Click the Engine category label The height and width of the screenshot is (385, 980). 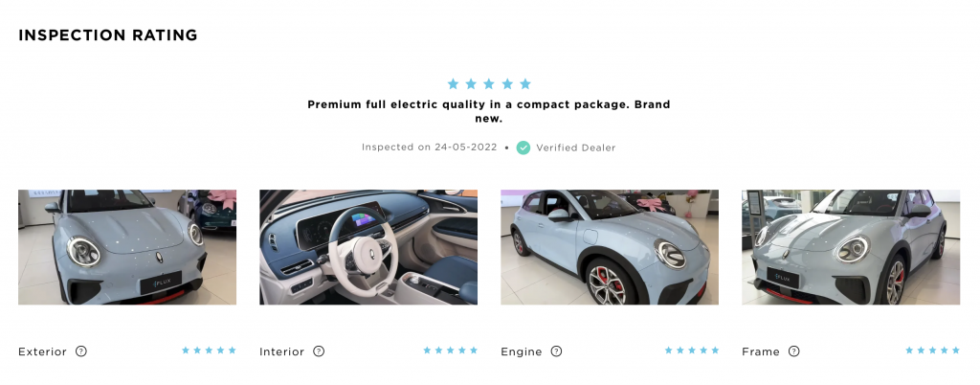[522, 351]
